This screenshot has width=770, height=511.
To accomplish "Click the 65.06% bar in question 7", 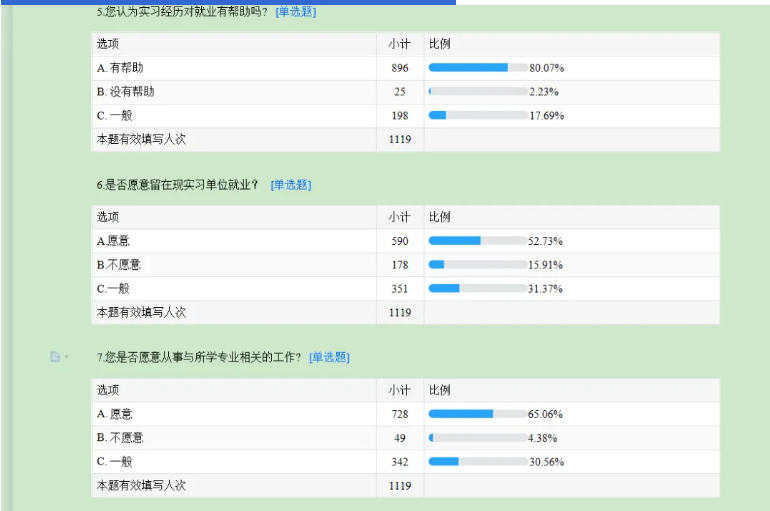I will click(477, 413).
